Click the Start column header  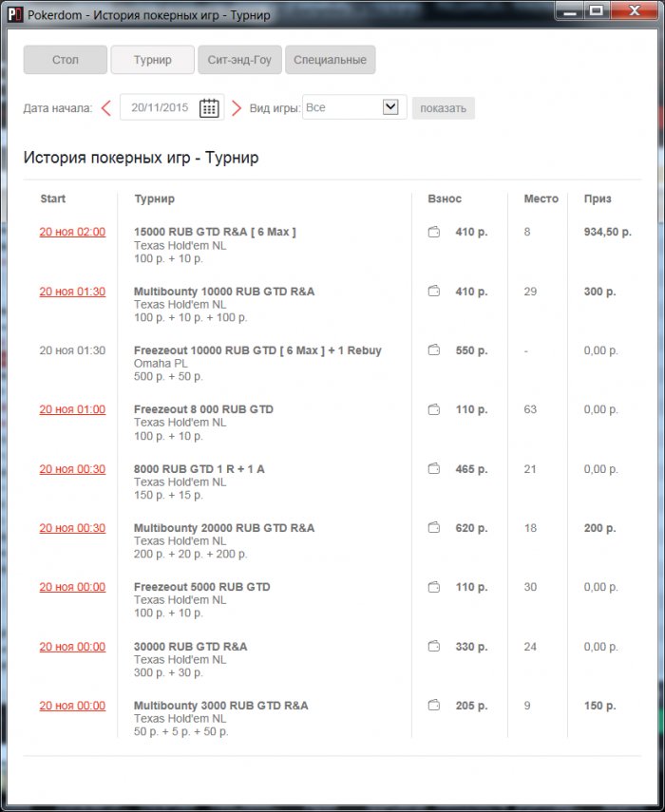click(x=53, y=198)
